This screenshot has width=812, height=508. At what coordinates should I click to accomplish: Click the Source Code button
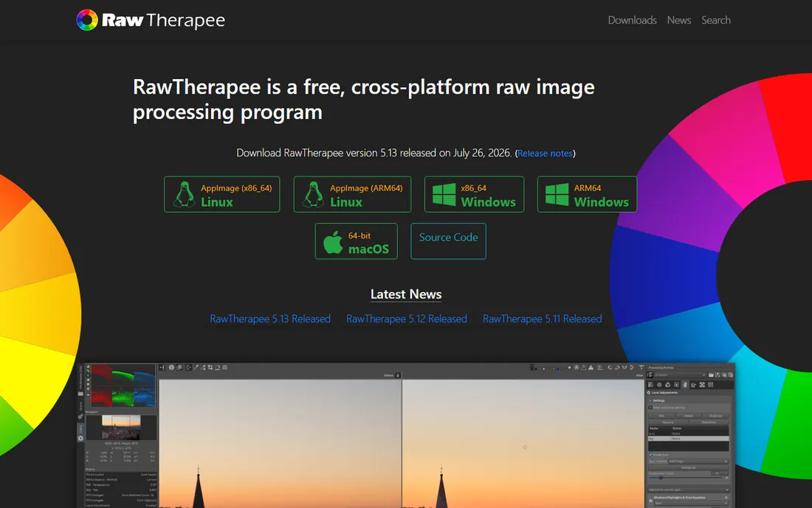click(449, 241)
